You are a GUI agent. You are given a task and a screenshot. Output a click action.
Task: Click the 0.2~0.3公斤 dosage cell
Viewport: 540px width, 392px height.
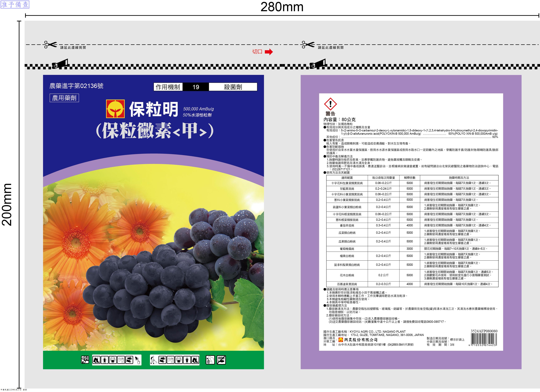(x=383, y=284)
